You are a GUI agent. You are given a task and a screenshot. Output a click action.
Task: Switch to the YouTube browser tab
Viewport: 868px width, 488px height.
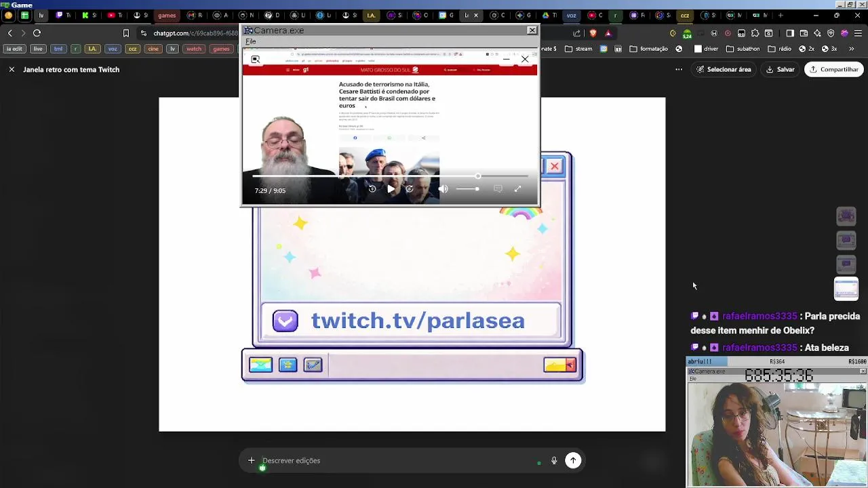(115, 15)
